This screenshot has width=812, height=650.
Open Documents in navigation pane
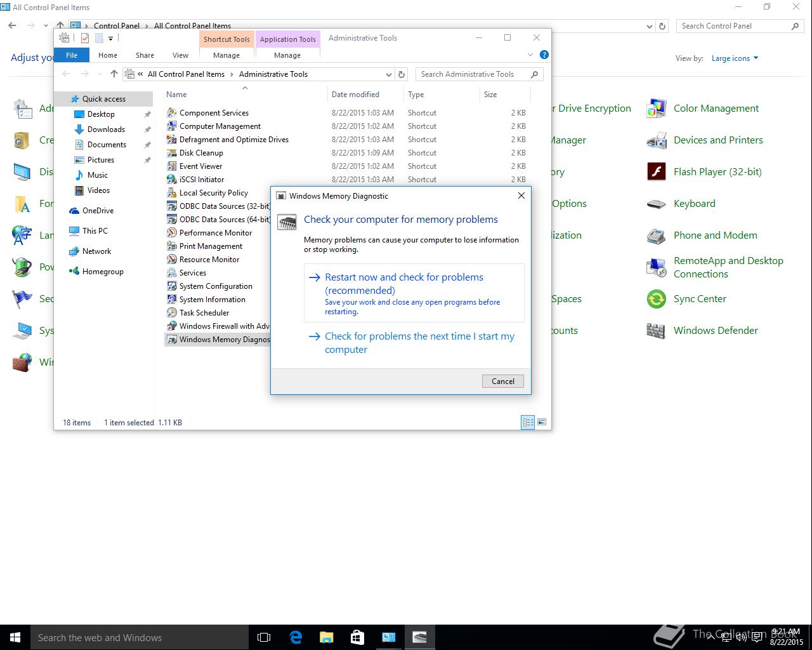pyautogui.click(x=107, y=145)
